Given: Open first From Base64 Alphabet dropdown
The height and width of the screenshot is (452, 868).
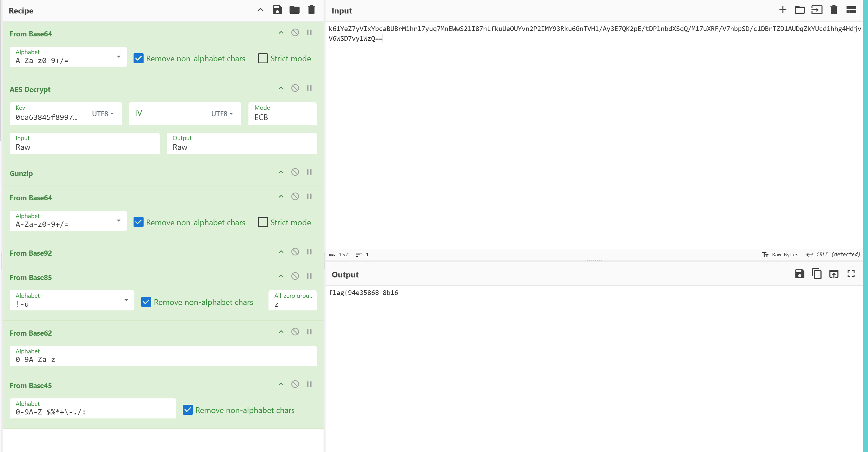Looking at the screenshot, I should 118,57.
